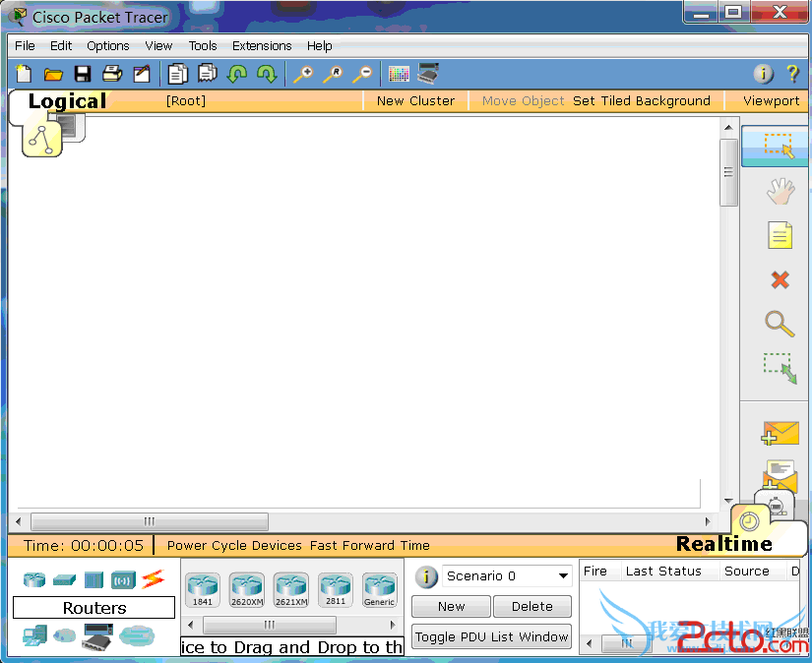812x663 pixels.
Task: Select the Wireless Devices category icon
Action: 123,580
